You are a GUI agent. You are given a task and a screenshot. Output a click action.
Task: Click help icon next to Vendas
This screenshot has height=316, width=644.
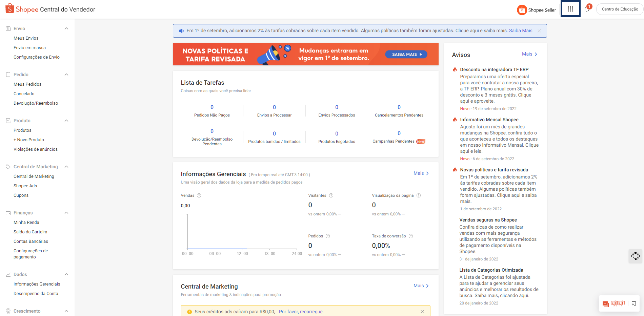199,195
